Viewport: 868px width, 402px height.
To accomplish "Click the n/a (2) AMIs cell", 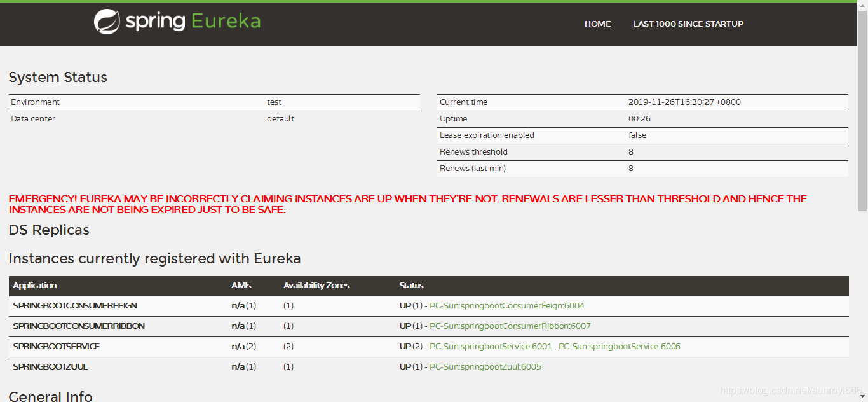I will click(x=244, y=347).
